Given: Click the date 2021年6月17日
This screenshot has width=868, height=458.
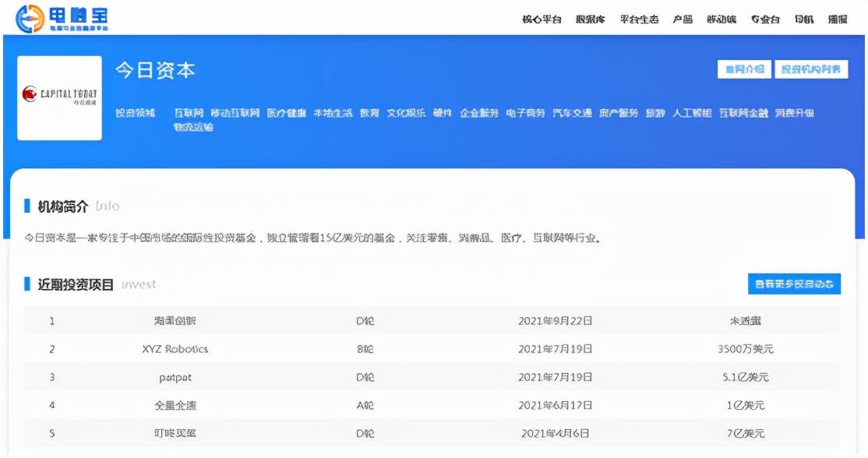Looking at the screenshot, I should point(556,406).
